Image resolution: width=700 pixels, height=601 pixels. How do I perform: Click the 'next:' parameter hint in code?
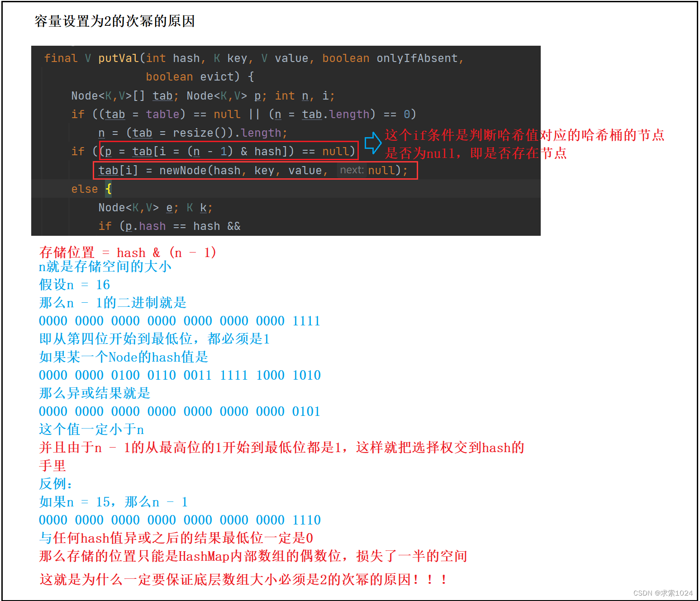coord(352,170)
